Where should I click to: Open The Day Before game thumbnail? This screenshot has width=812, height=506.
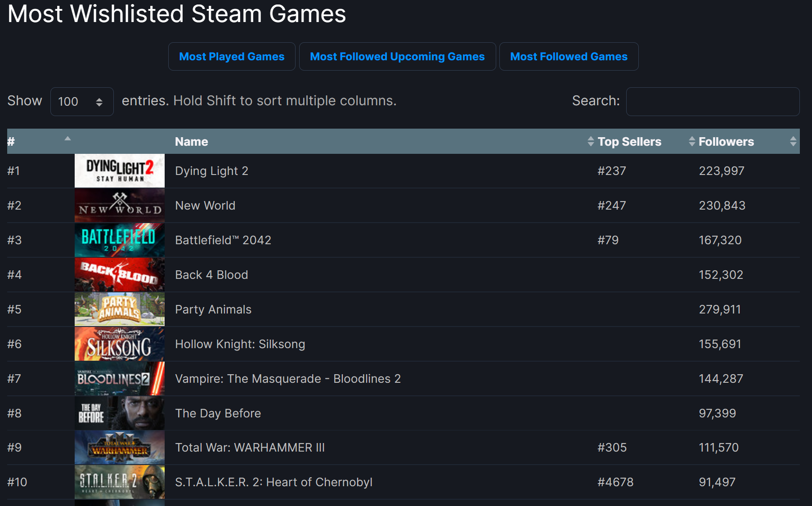click(120, 413)
